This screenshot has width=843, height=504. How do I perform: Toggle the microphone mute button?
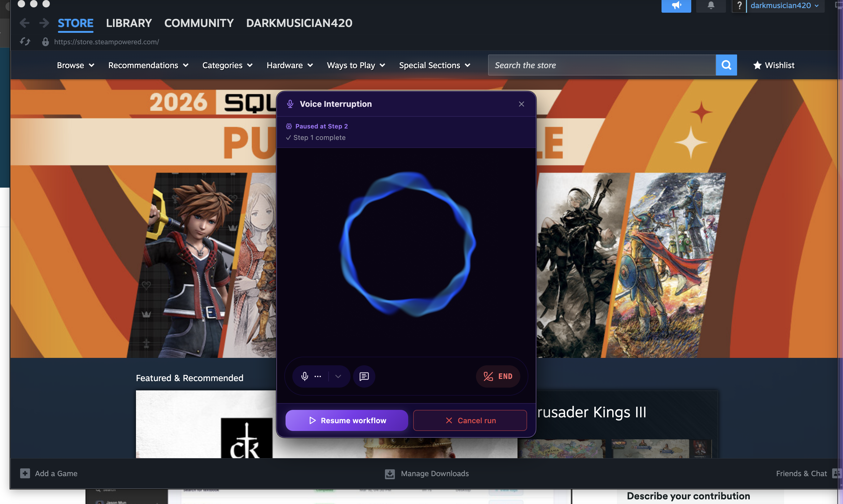(305, 376)
